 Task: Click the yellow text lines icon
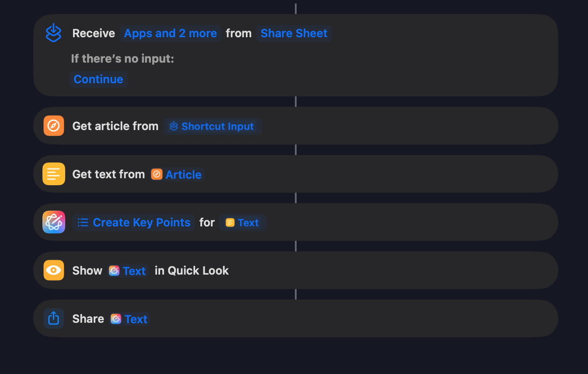pyautogui.click(x=53, y=174)
